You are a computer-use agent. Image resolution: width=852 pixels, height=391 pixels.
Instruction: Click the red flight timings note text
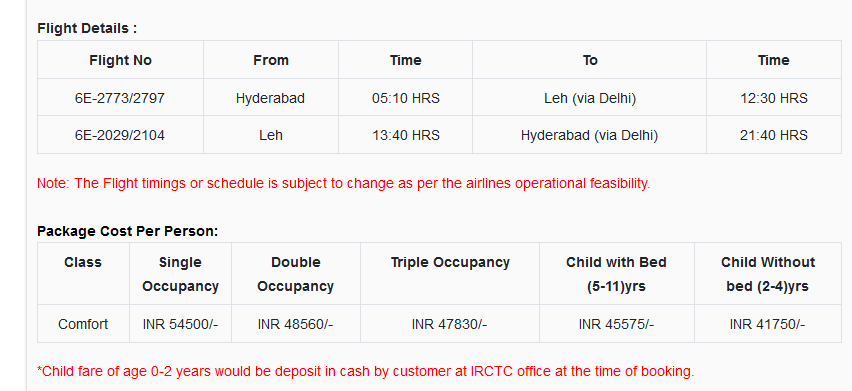pyautogui.click(x=343, y=184)
